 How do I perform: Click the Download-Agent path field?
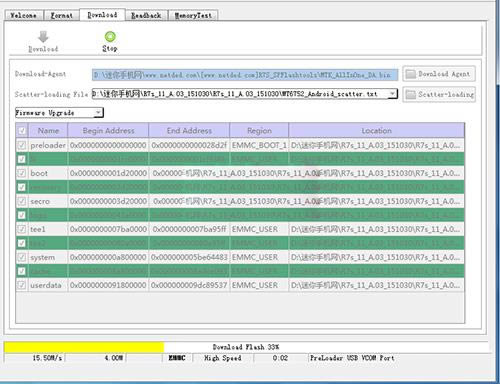(x=245, y=75)
